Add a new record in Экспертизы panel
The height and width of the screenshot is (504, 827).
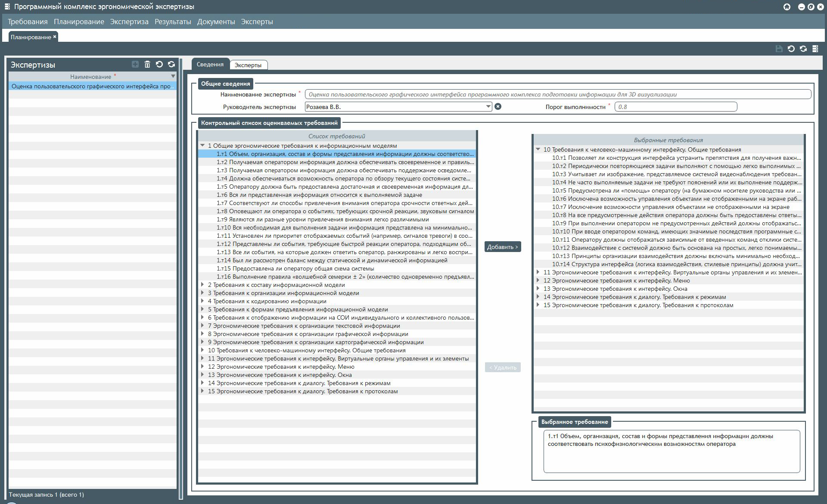tap(135, 64)
